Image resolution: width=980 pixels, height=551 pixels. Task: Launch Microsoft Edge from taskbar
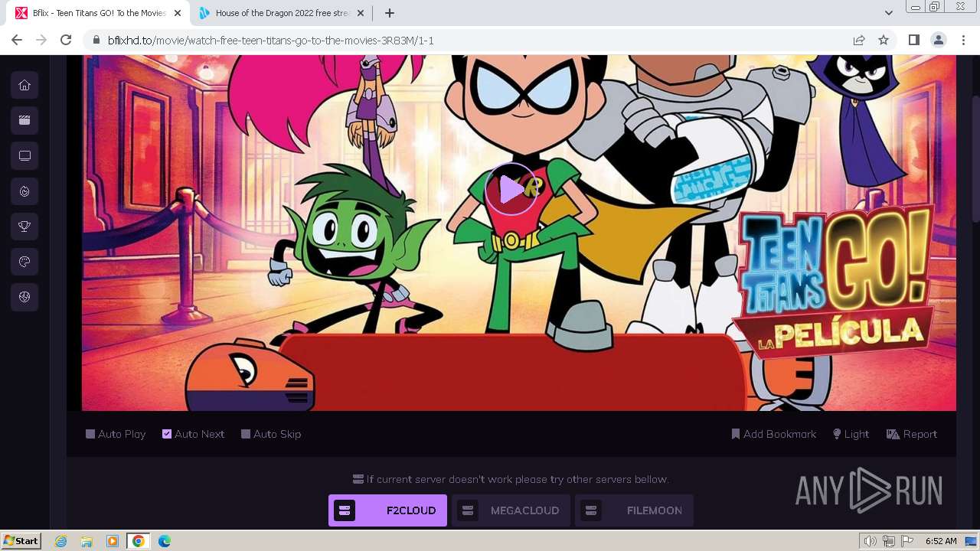click(x=165, y=541)
